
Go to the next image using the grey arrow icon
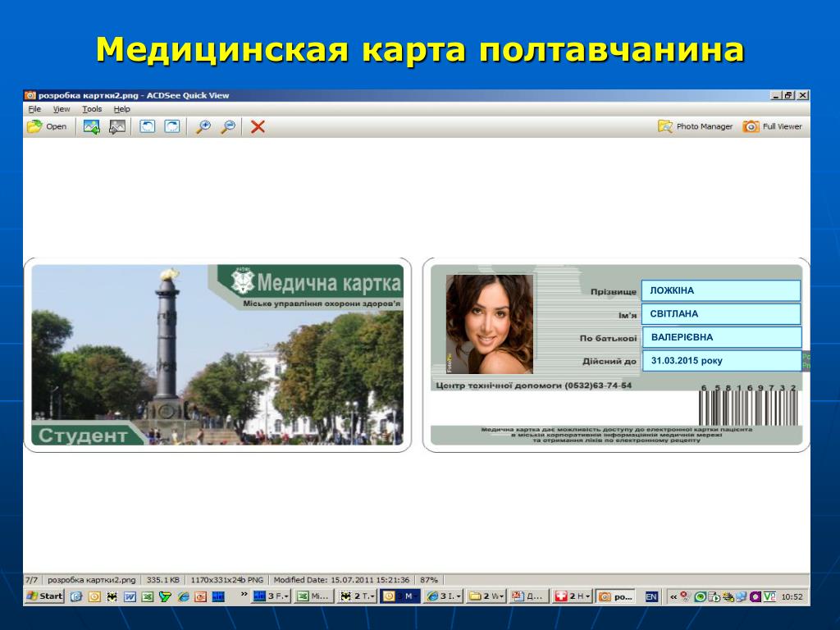(116, 126)
